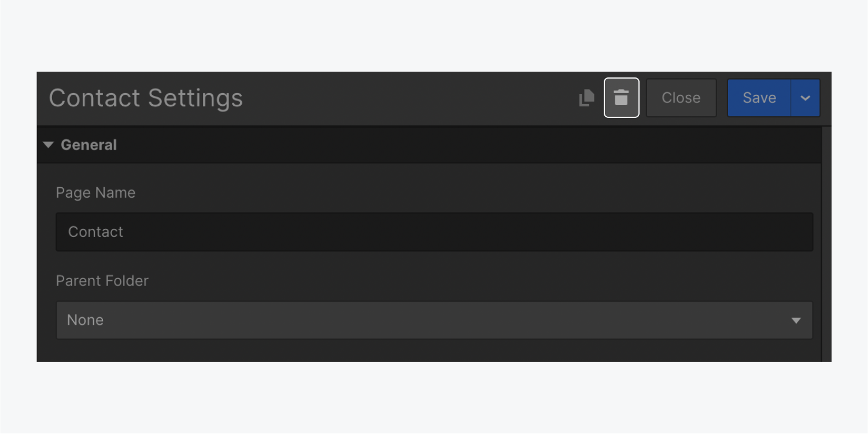Click the Page Name label
Image resolution: width=868 pixels, height=434 pixels.
95,192
